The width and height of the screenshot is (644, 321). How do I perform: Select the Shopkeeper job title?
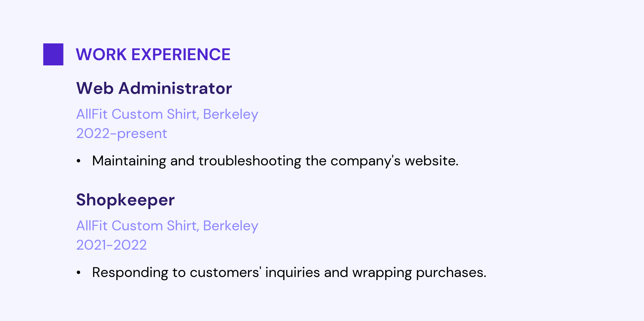(125, 200)
